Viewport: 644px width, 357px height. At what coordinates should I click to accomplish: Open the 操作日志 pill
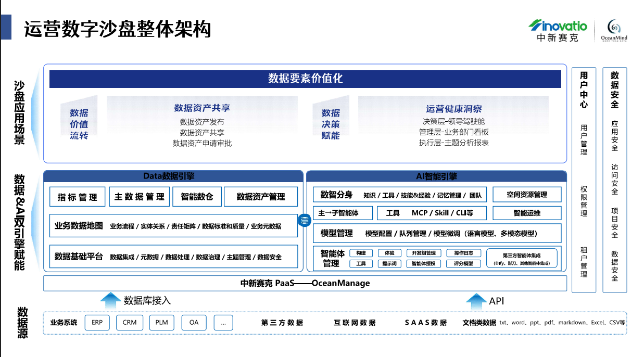(463, 253)
